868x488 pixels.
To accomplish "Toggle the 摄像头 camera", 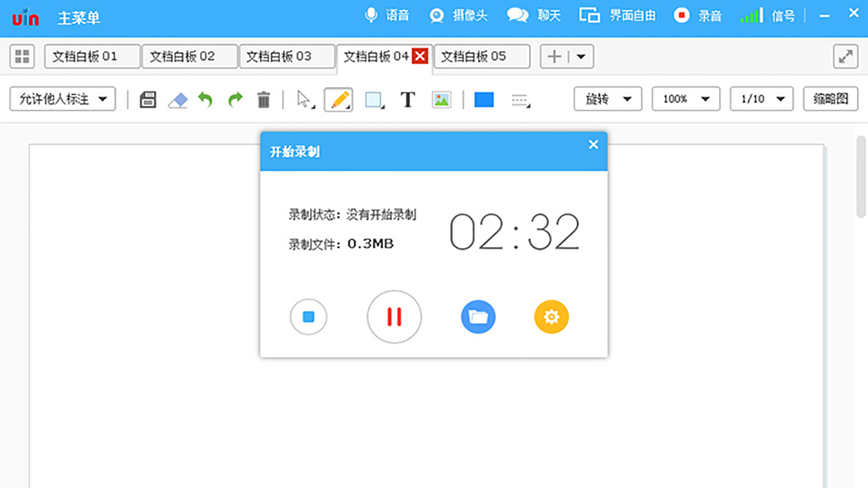I will [458, 16].
